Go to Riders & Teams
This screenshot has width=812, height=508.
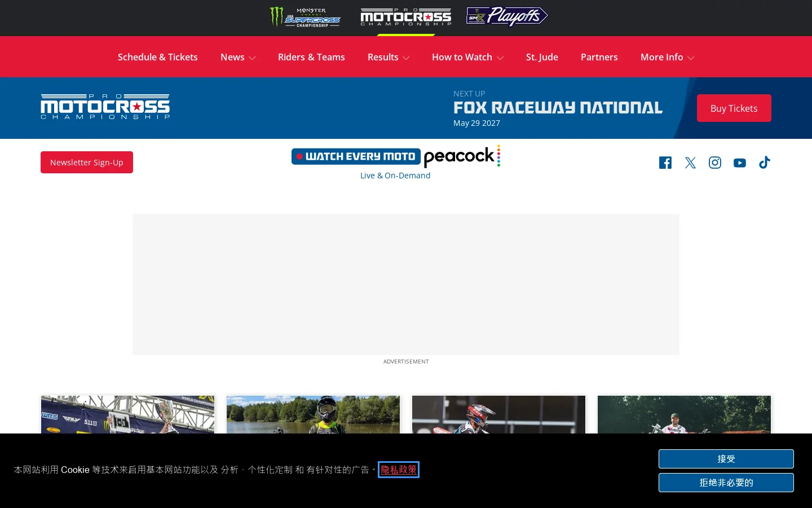311,57
